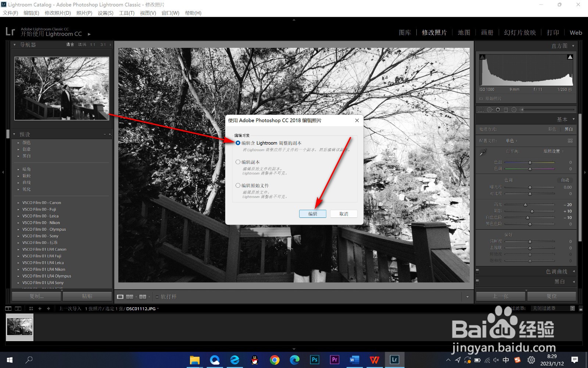Screen dimensions: 588x368
Task: Open grid view from filmstrip bar
Action: (x=31, y=309)
